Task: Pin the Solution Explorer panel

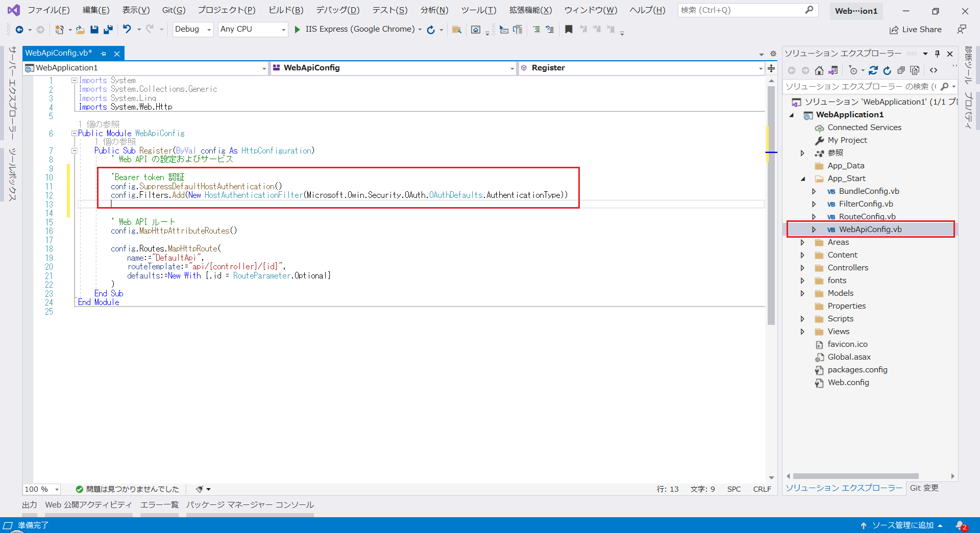Action: coord(937,54)
